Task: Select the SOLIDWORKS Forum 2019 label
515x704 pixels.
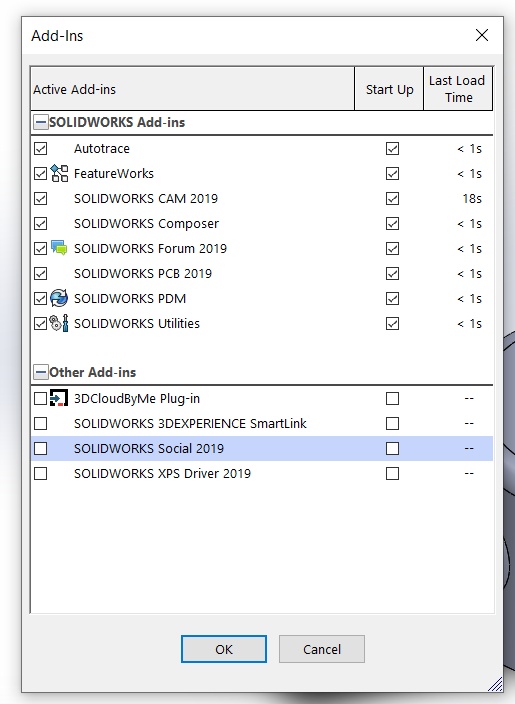Action: 150,248
